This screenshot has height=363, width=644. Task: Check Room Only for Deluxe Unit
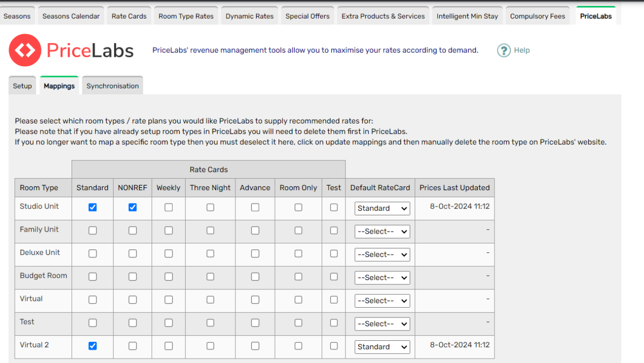[x=298, y=254]
